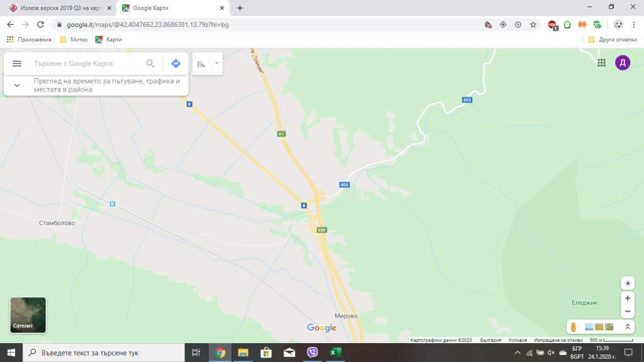Switch to the Излезе версия 2019 Q3 tab

(60, 8)
